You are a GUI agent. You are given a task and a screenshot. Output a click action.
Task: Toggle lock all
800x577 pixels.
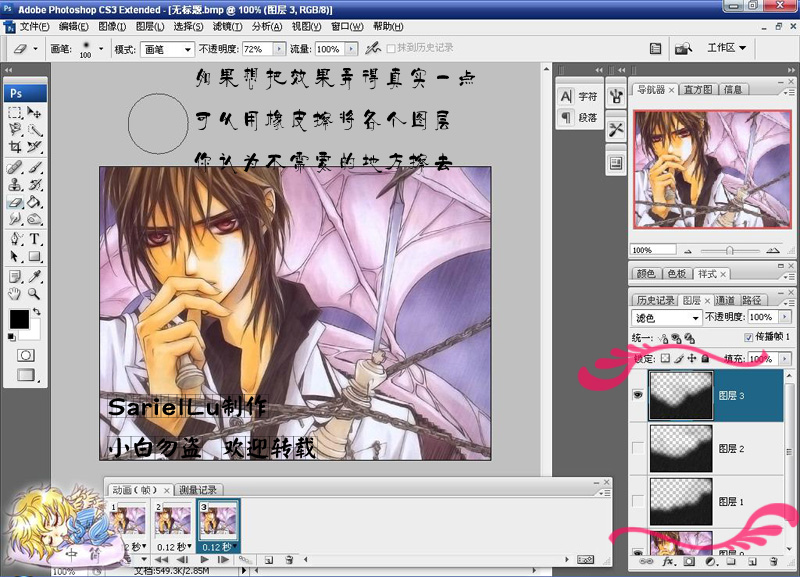pyautogui.click(x=705, y=359)
